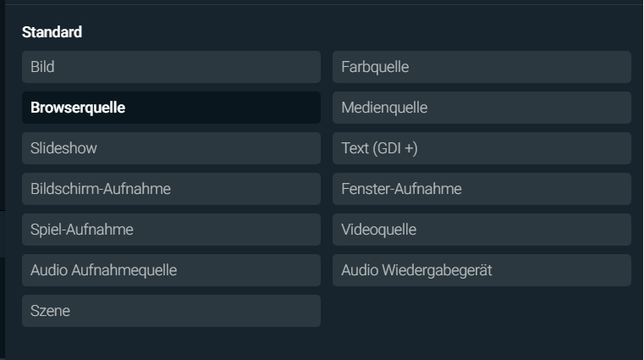Add a color source via Farbquelle
This screenshot has width=644, height=360.
(x=482, y=67)
